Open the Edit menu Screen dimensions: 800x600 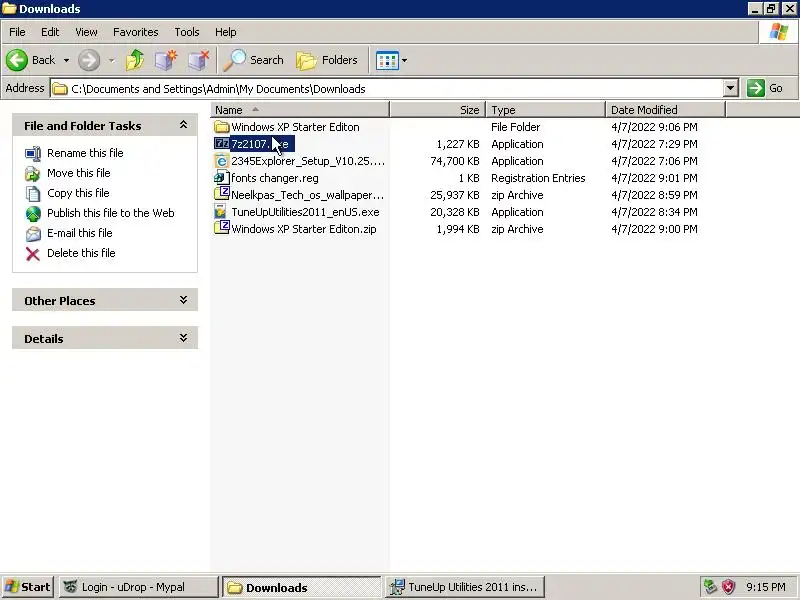[50, 32]
